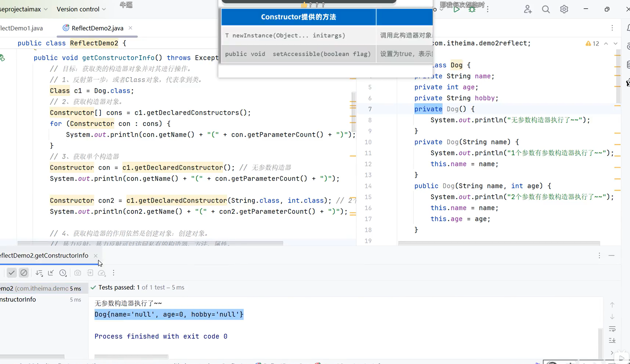This screenshot has height=364, width=630.
Task: Open Search Everywhere magnifier icon
Action: [546, 9]
